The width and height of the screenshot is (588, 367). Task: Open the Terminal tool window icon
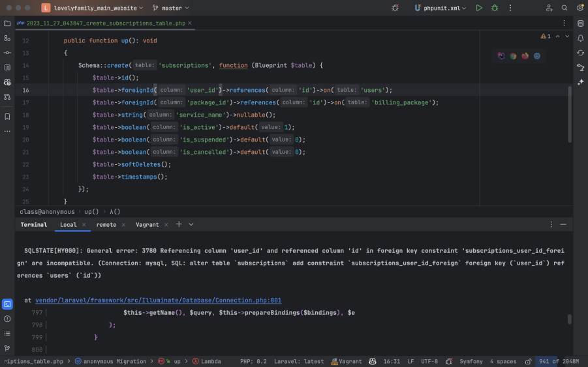pyautogui.click(x=7, y=304)
